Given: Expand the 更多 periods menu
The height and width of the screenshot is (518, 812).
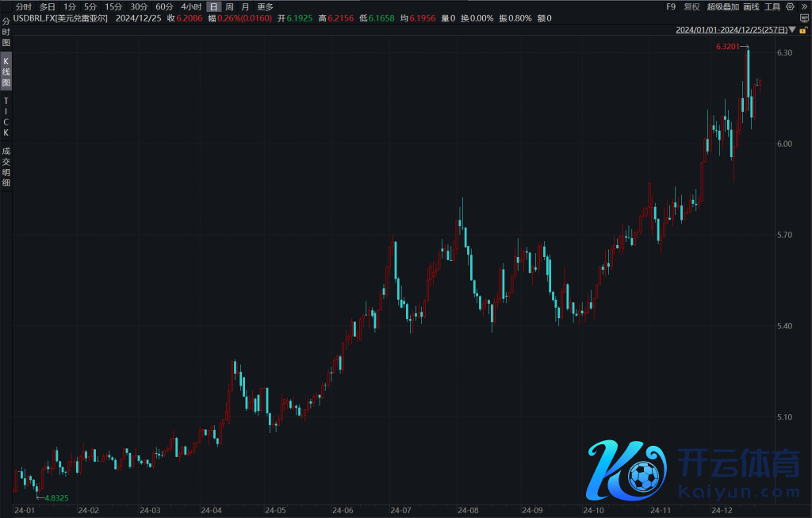Looking at the screenshot, I should tap(265, 6).
